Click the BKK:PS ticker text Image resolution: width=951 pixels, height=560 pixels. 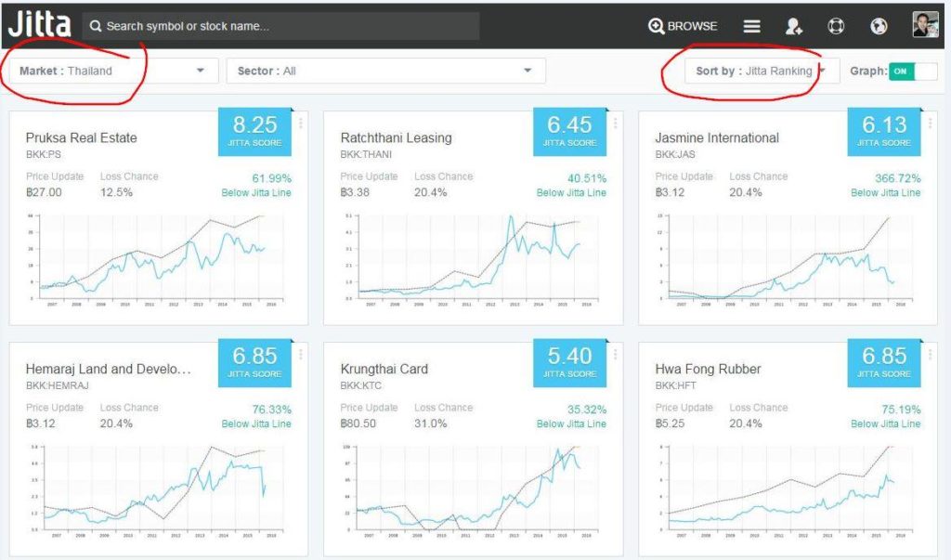tap(43, 154)
